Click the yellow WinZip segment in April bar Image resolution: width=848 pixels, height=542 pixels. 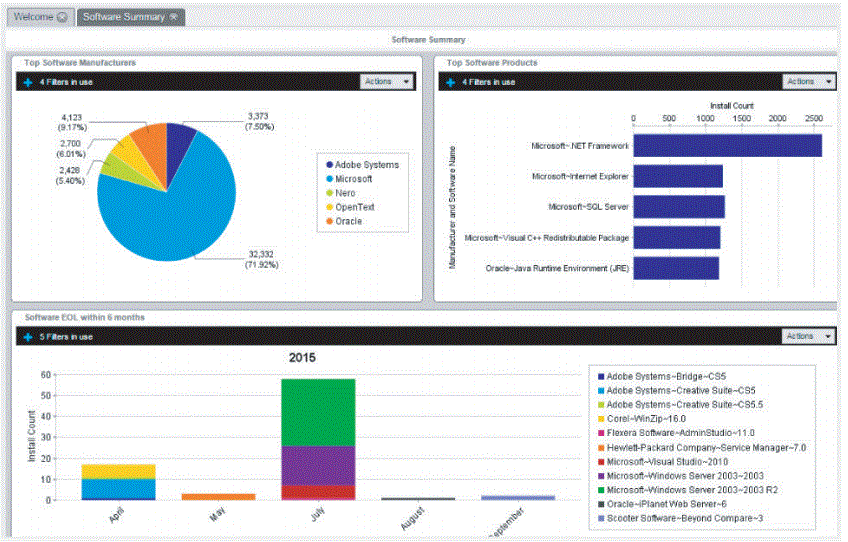coord(118,472)
